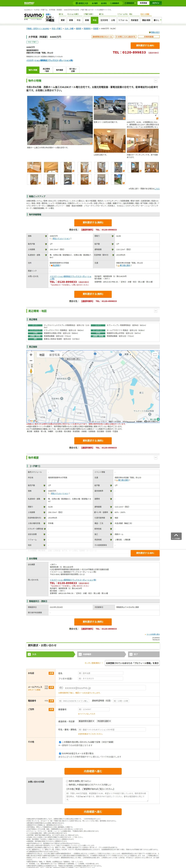
Task: Show profile info for registered members
Action: [132, 663]
